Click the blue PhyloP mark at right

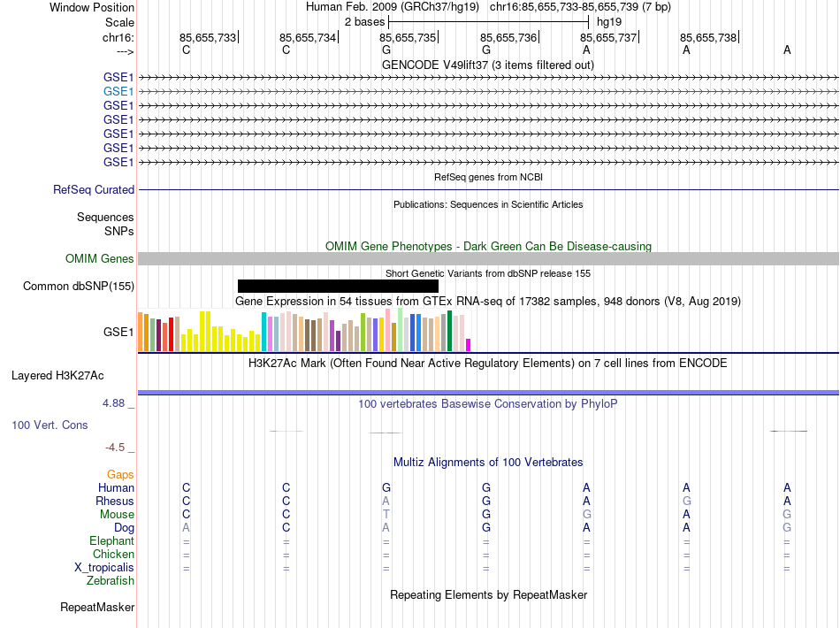coord(789,431)
